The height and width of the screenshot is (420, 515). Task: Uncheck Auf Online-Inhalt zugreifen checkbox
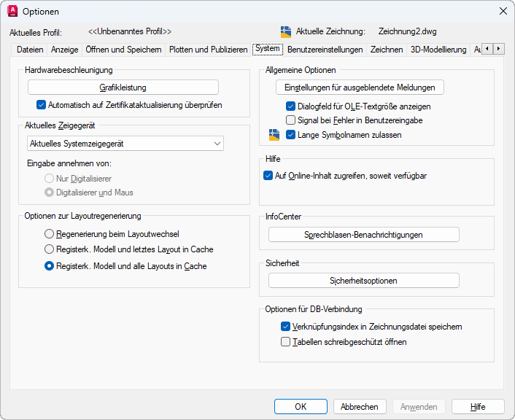(268, 176)
